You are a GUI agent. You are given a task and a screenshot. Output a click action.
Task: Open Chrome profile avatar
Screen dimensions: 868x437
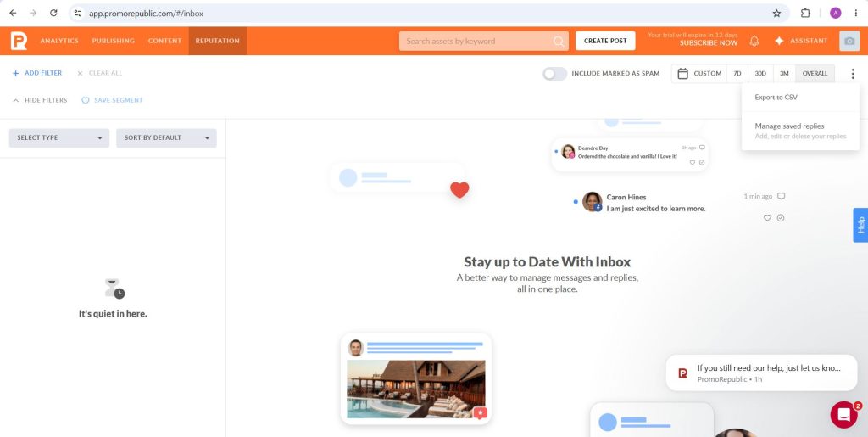[835, 14]
